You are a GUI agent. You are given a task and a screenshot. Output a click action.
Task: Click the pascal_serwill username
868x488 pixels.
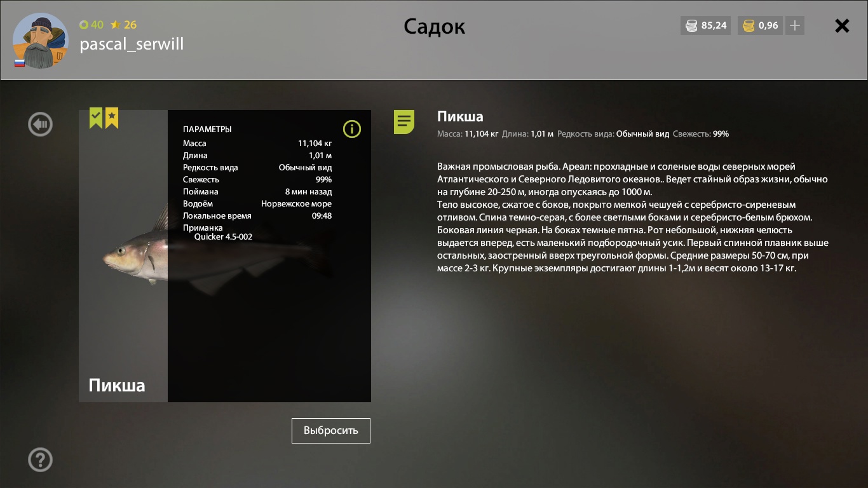pyautogui.click(x=132, y=44)
